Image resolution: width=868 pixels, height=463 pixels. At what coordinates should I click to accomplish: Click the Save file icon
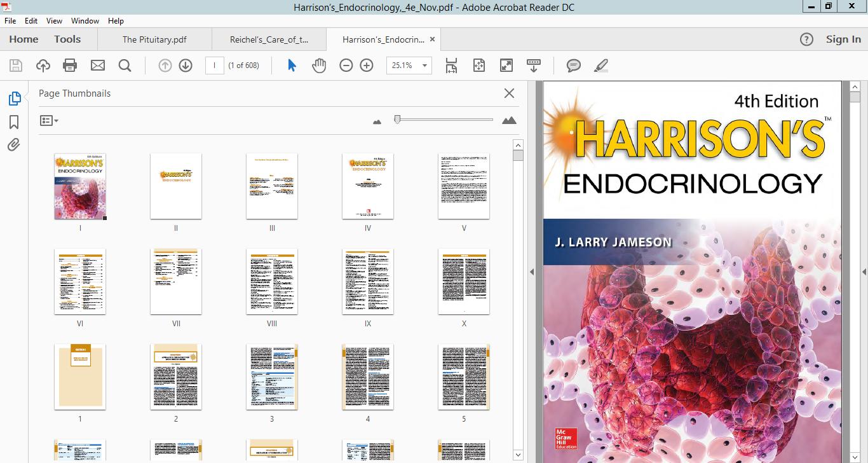pos(16,65)
